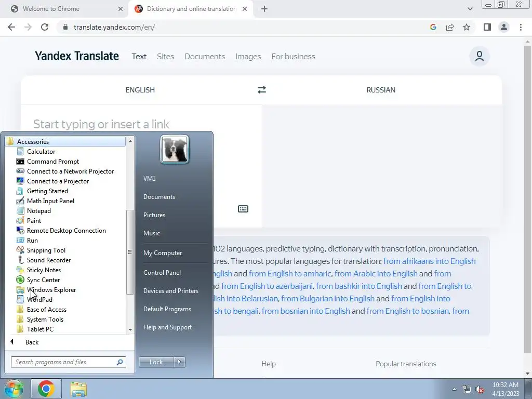
Task: Collapse the Accessories folder
Action: click(65, 141)
